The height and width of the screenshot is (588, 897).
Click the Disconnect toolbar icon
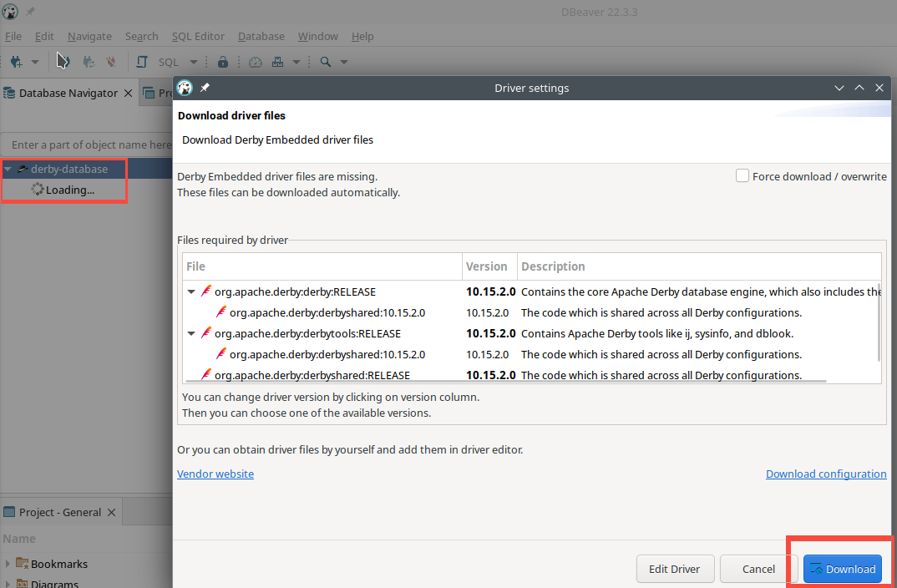[x=111, y=62]
